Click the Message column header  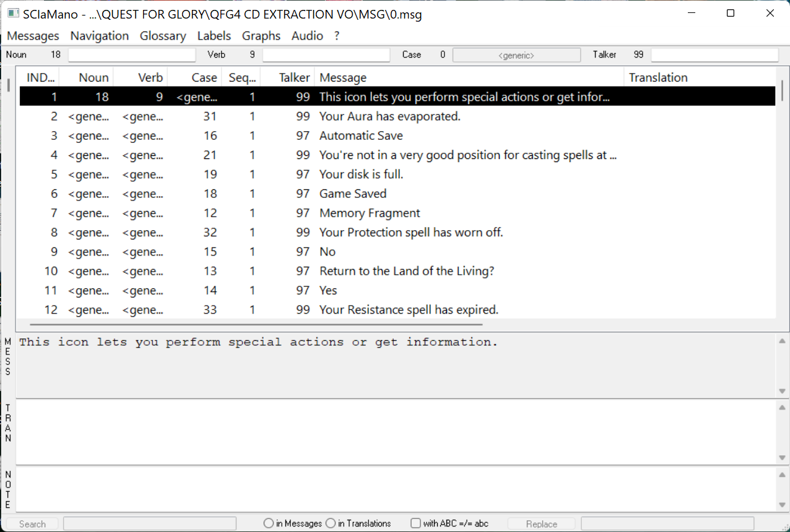click(x=469, y=77)
